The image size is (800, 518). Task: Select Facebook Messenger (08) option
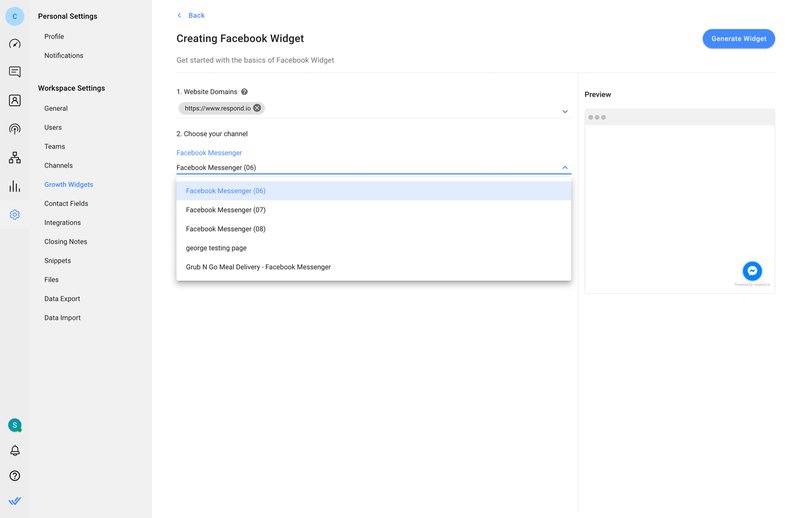pos(373,229)
